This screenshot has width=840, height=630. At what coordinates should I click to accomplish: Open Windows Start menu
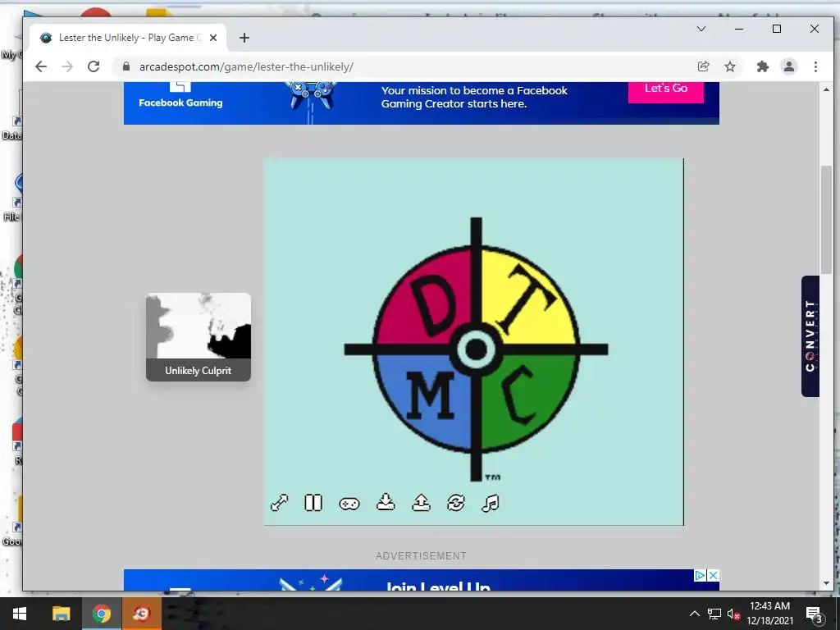20,614
